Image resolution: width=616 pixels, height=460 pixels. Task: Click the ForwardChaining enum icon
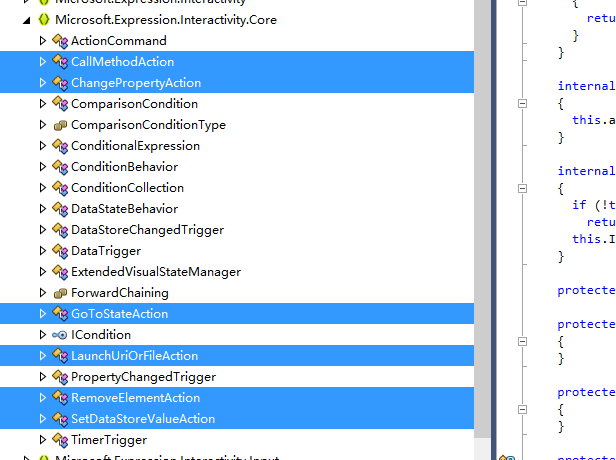tap(60, 293)
